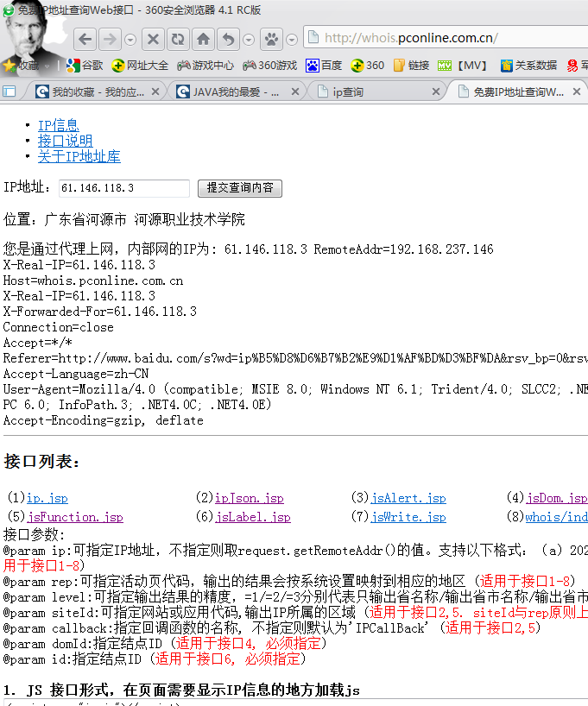This screenshot has width=588, height=706.
Task: Open the jsDom.jsp interface link
Action: click(x=557, y=499)
